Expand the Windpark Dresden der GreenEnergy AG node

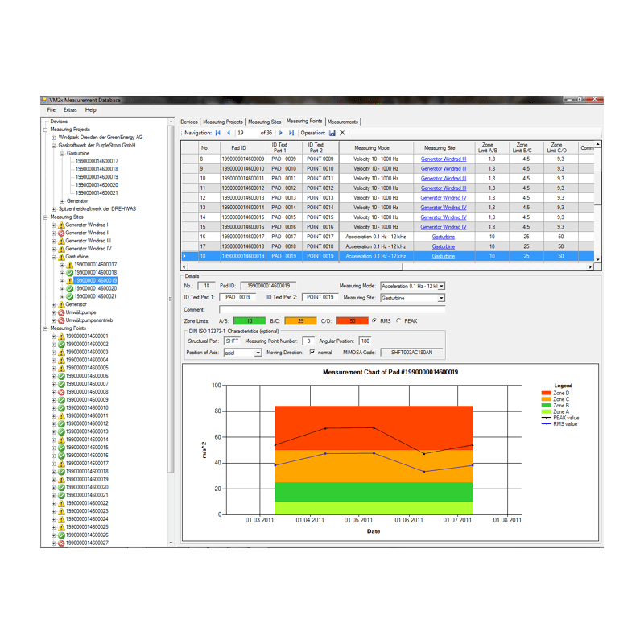54,138
